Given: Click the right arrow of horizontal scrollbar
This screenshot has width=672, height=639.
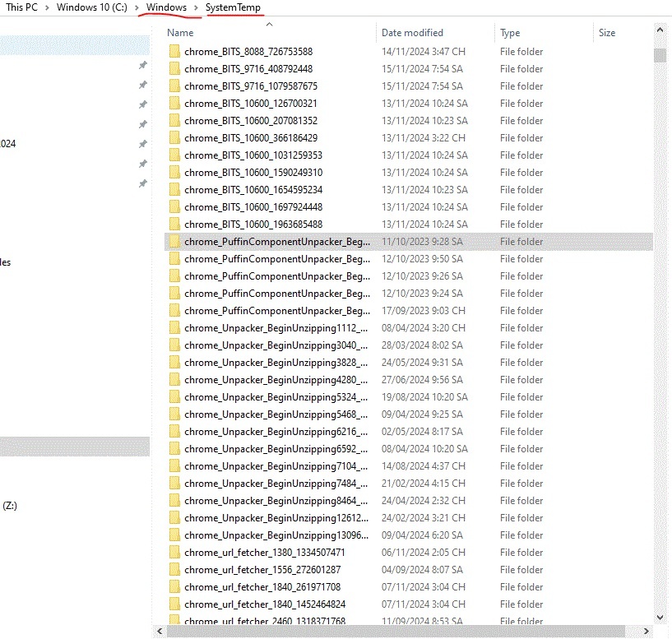Looking at the screenshot, I should [647, 631].
